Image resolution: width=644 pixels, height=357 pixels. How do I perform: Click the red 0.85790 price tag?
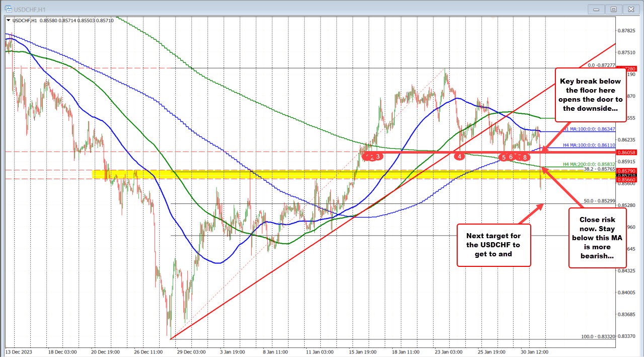(626, 171)
